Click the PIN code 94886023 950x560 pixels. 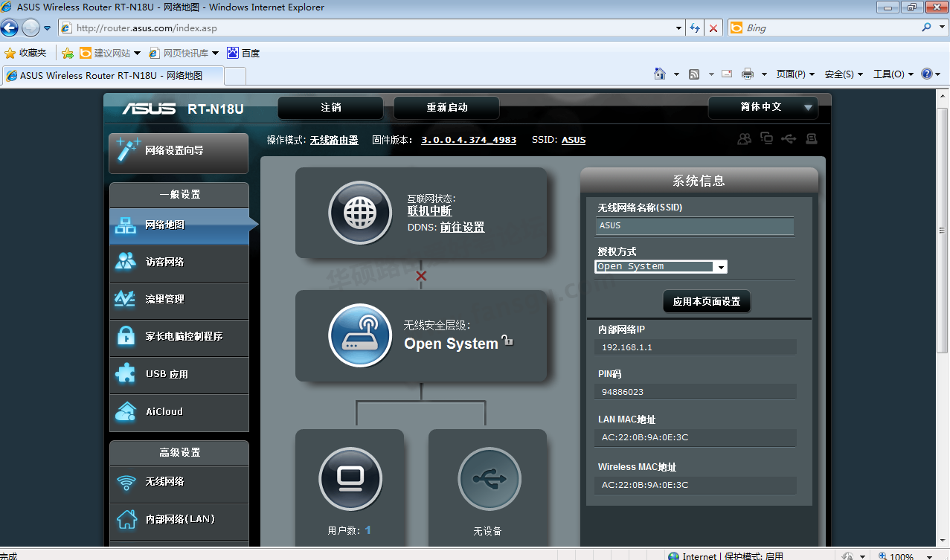tap(623, 392)
